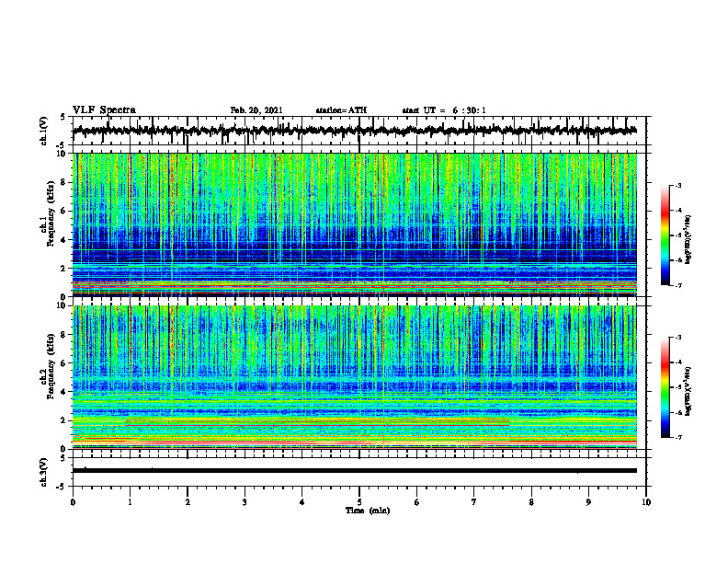Image resolution: width=728 pixels, height=563 pixels.
Task: Click inside the ch.2 spectrogram panel
Action: (x=355, y=377)
